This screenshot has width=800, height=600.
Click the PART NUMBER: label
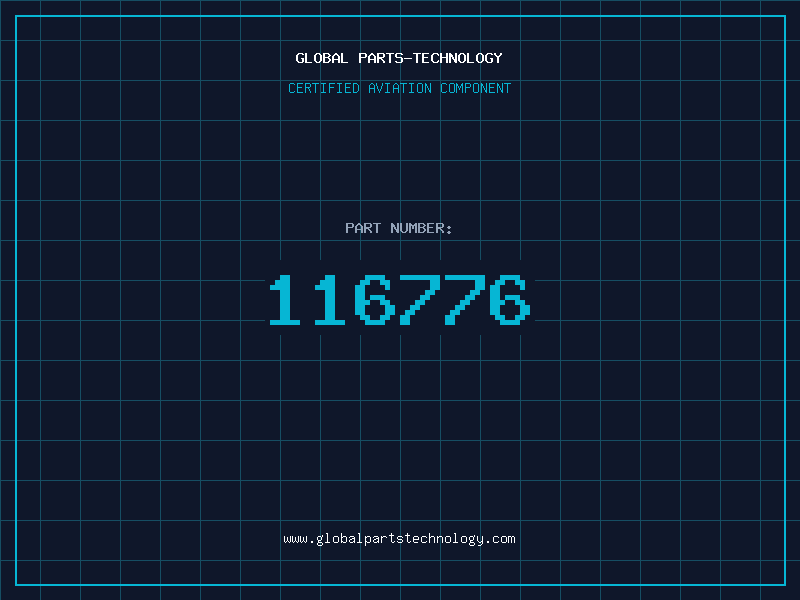[x=398, y=228]
